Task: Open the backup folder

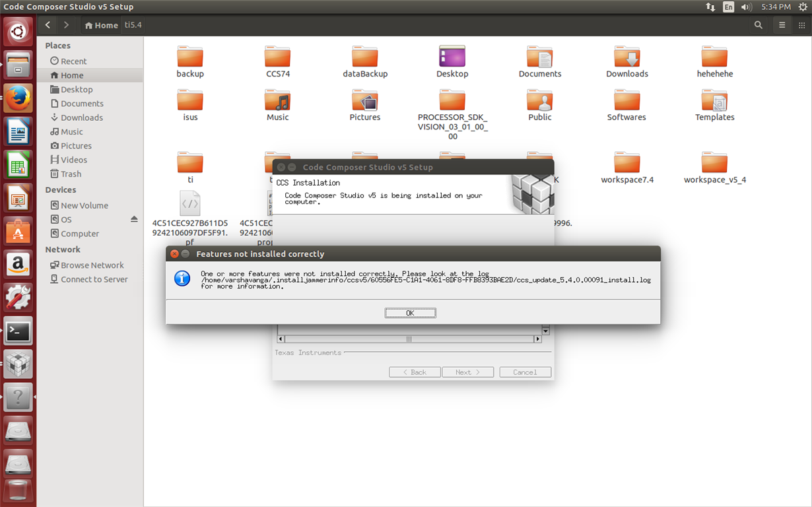Action: 190,62
